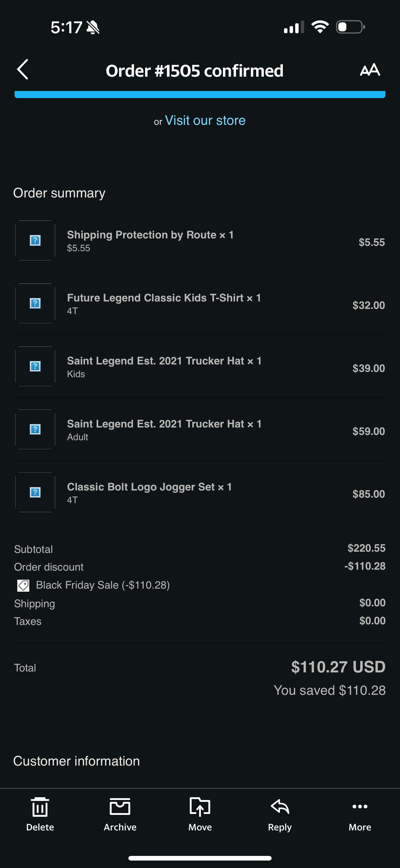Screen dimensions: 400x868
Task: Tap the Wi-Fi status icon
Action: tap(320, 27)
